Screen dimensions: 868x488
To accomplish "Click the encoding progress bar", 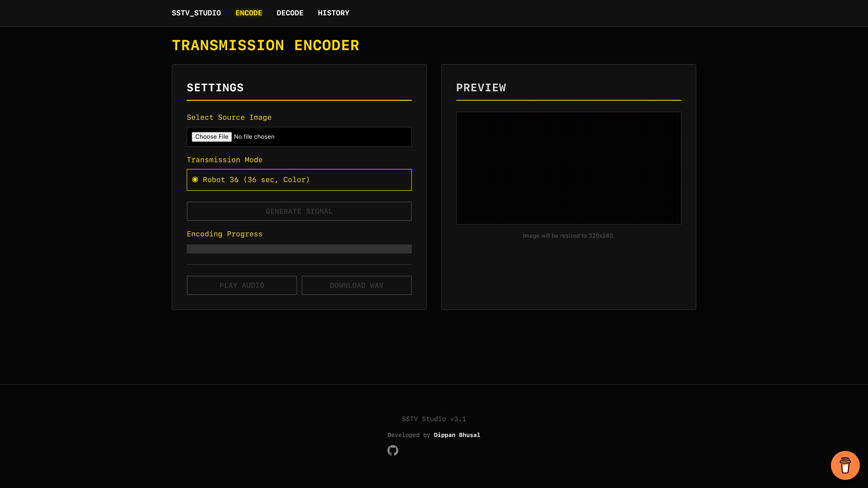I will click(x=299, y=249).
